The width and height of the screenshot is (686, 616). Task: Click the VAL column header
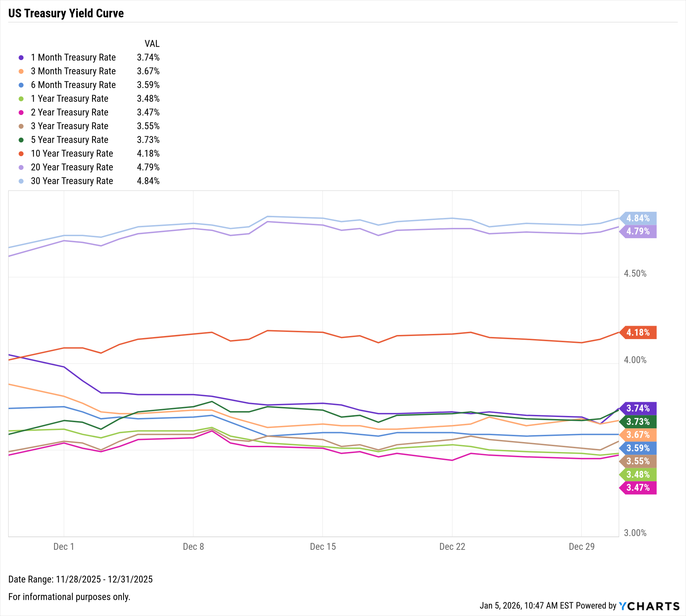click(152, 44)
